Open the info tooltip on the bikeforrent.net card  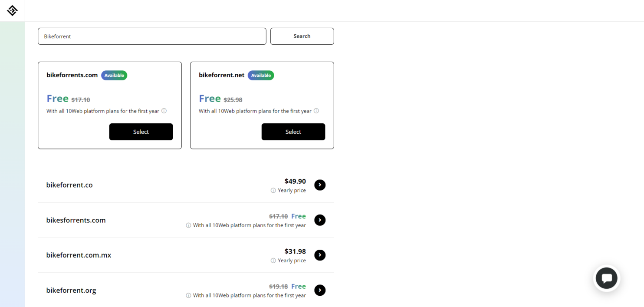pos(316,111)
